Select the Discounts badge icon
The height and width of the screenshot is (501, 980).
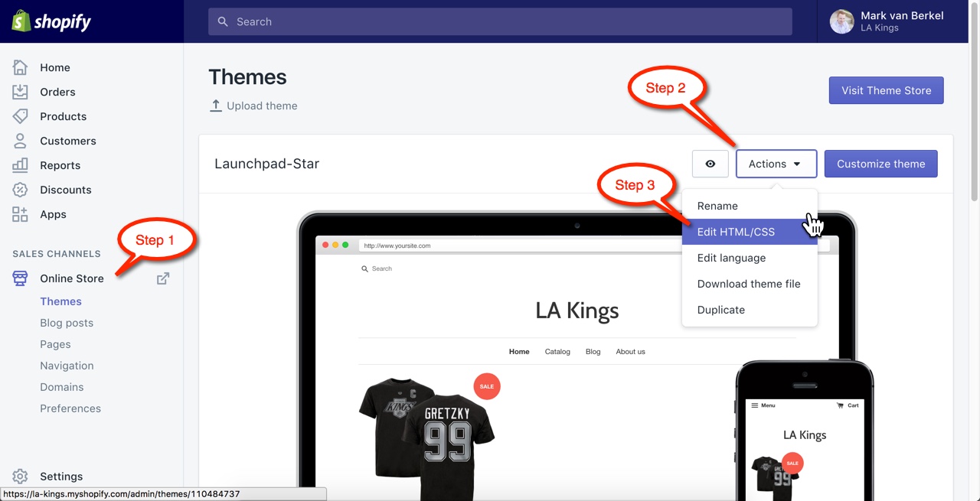tap(20, 190)
